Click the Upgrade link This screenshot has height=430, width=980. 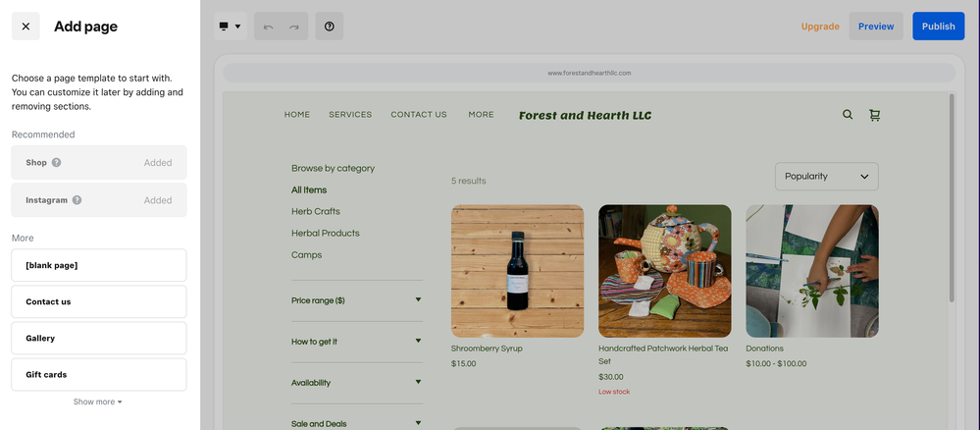pyautogui.click(x=820, y=27)
